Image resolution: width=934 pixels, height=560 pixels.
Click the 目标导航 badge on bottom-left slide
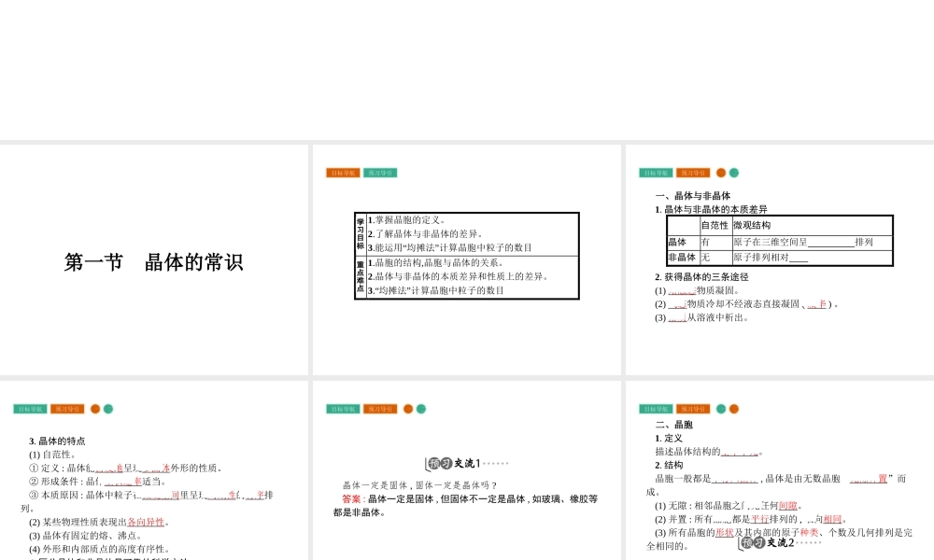click(31, 408)
